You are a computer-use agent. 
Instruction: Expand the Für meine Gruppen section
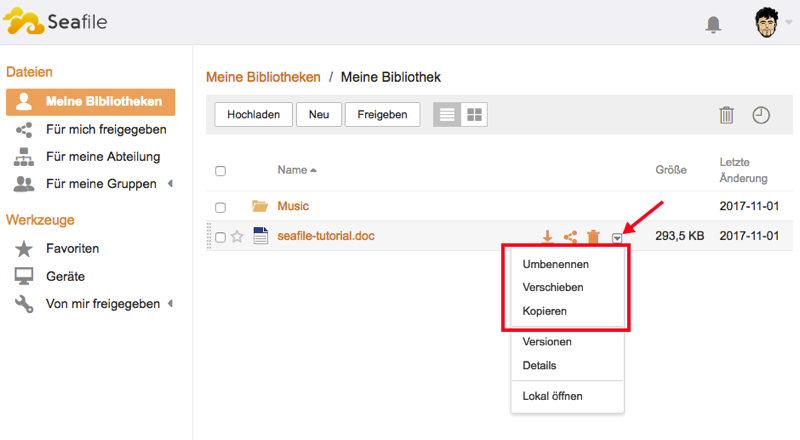[x=169, y=184]
